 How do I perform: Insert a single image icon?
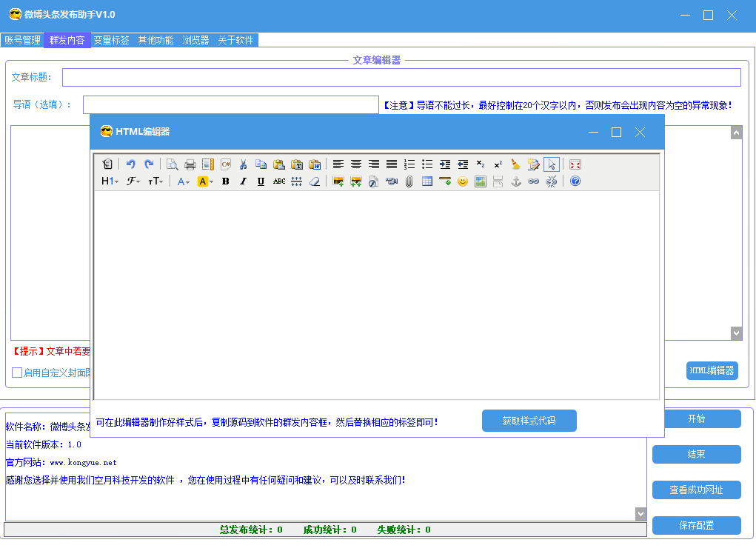click(338, 181)
